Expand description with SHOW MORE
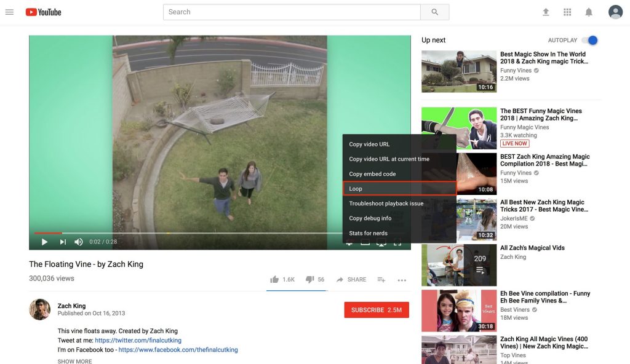630x364 pixels. pyautogui.click(x=74, y=362)
